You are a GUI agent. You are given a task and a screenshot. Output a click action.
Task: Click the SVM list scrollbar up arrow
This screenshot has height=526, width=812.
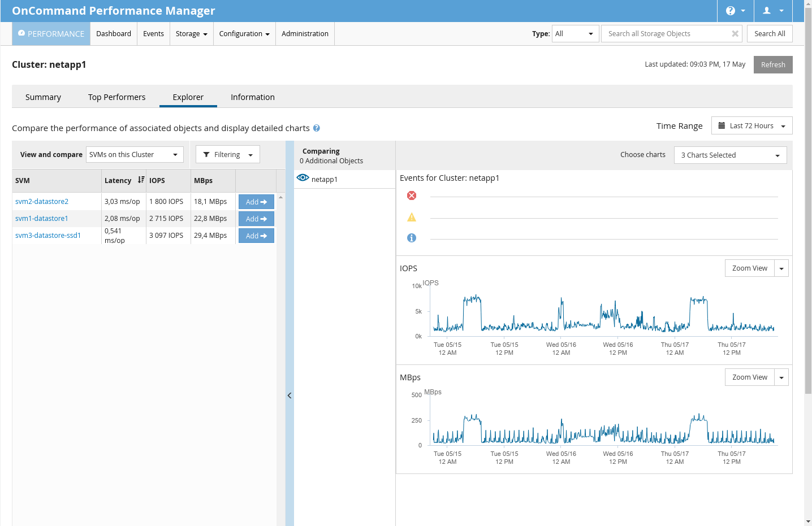tap(280, 197)
